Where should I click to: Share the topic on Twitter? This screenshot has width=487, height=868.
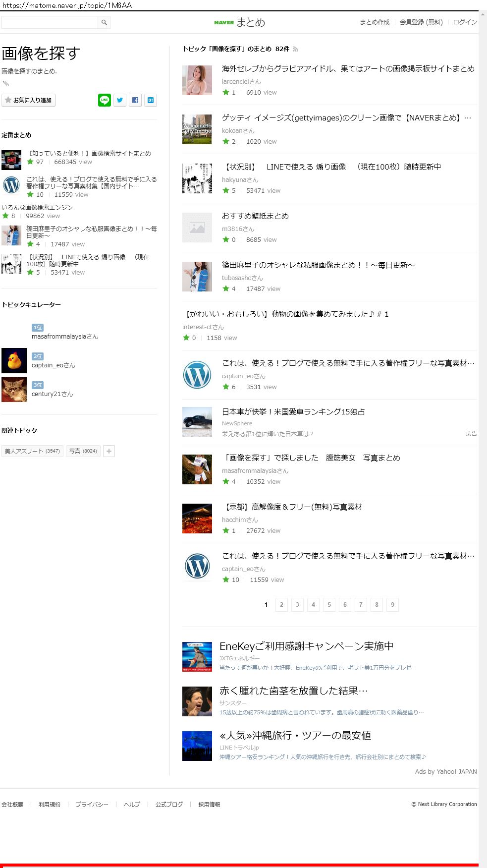tap(119, 100)
